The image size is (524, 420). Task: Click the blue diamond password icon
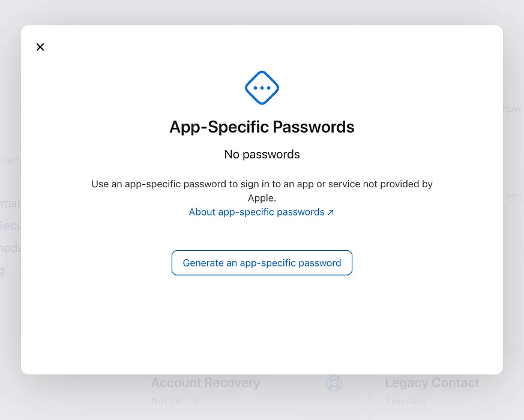coord(262,88)
